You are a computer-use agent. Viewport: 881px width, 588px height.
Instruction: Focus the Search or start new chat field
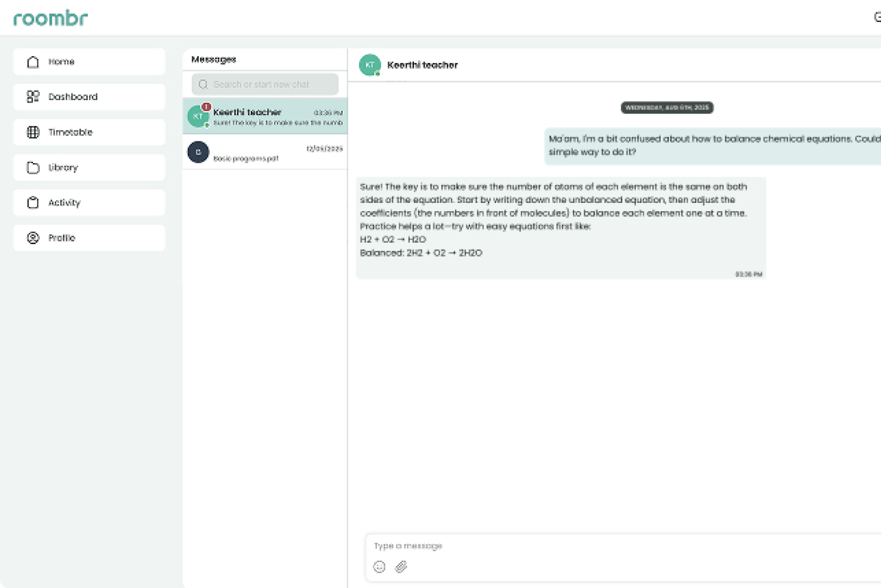[x=265, y=84]
